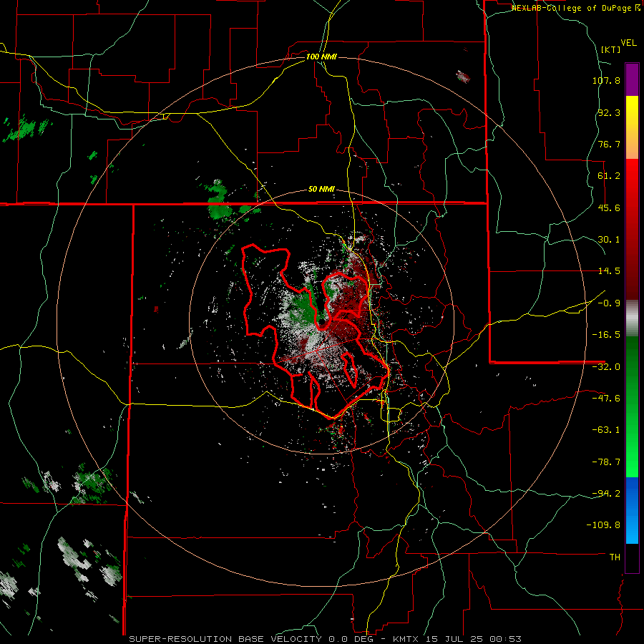Click the 76.7 velocity scale value
The image size is (644, 644).
pos(609,144)
